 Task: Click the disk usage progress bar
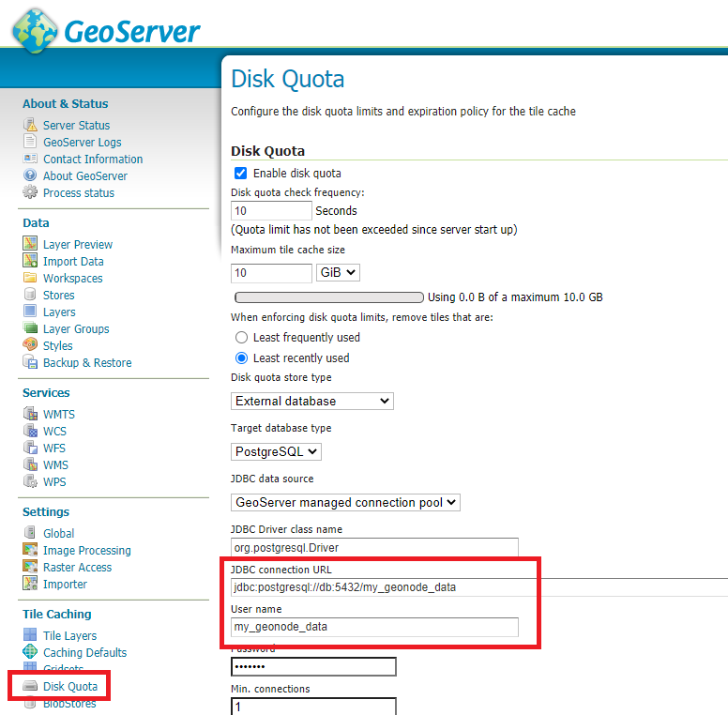pos(327,297)
